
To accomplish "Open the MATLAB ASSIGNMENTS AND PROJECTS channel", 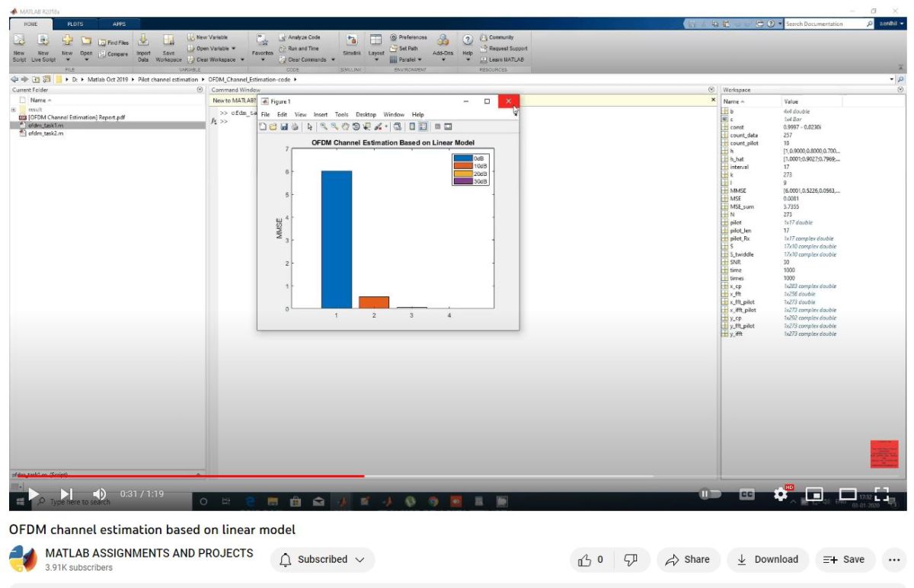I will [x=149, y=553].
